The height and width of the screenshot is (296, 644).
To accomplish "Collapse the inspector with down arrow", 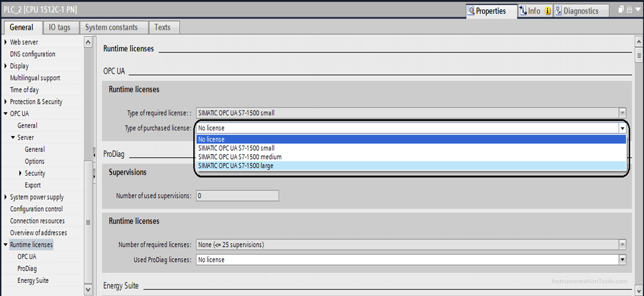I will click(638, 10).
